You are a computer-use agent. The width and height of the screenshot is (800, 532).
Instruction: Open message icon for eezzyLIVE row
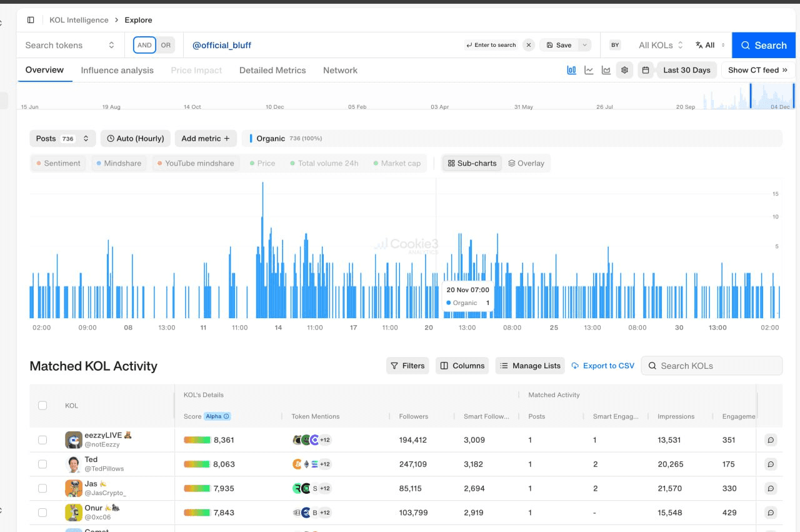[x=771, y=440]
